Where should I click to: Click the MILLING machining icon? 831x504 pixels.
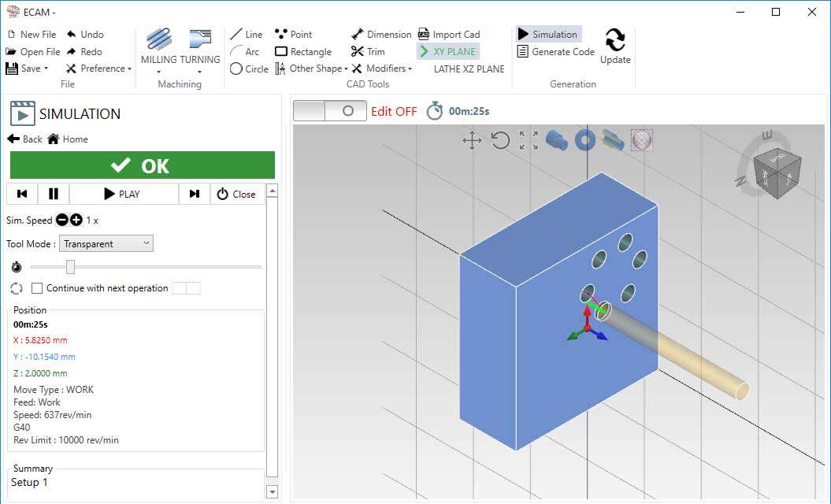tap(158, 41)
